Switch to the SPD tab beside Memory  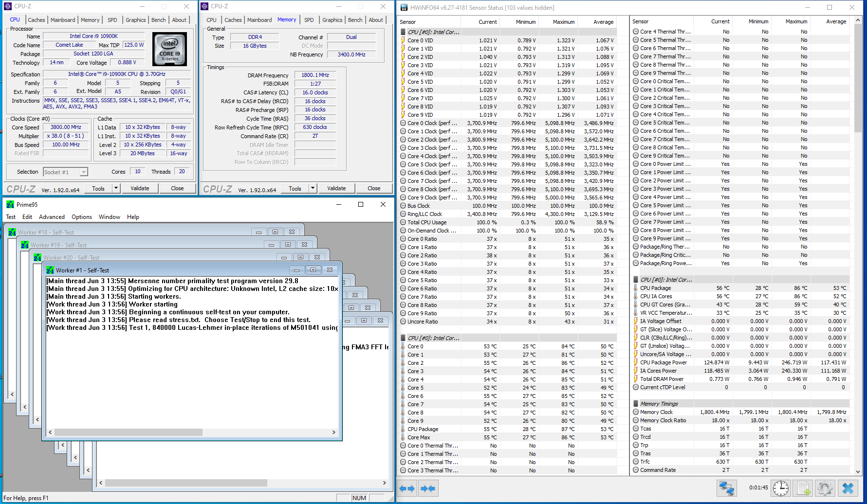tap(309, 20)
